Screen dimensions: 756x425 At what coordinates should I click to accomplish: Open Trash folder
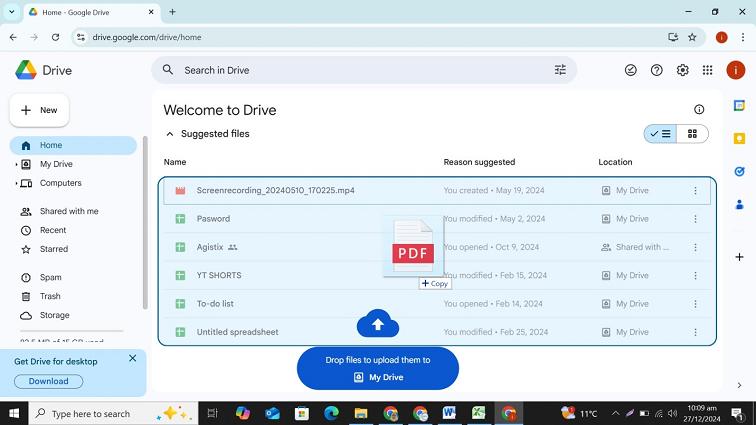pyautogui.click(x=73, y=296)
